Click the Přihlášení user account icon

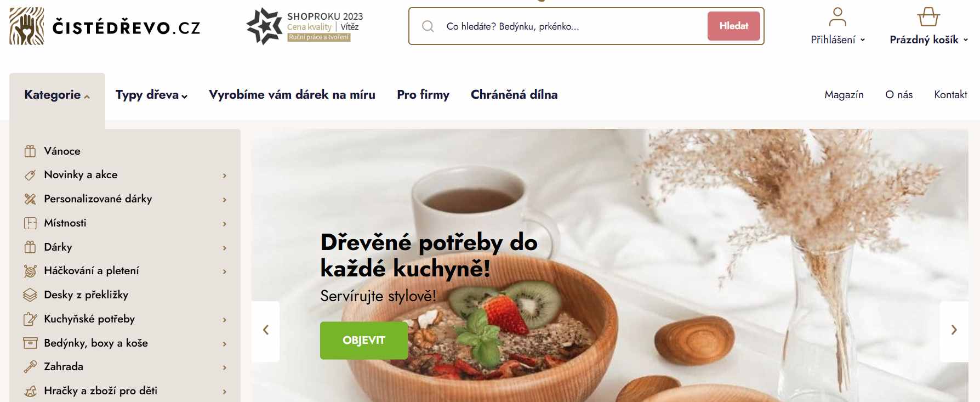837,17
